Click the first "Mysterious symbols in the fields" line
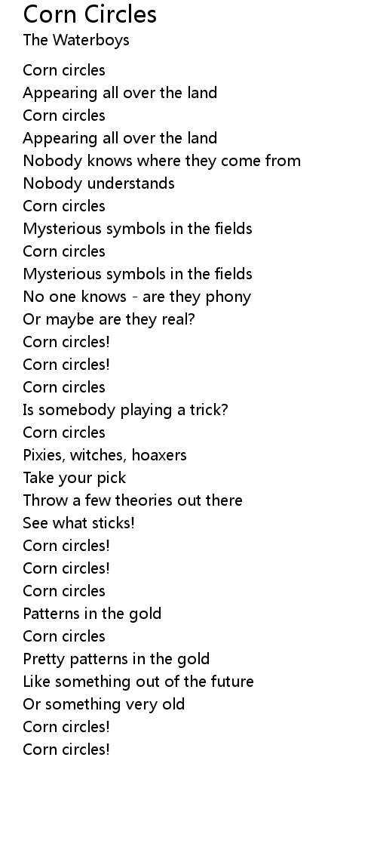Screen dimensions: 377x868 [138, 229]
